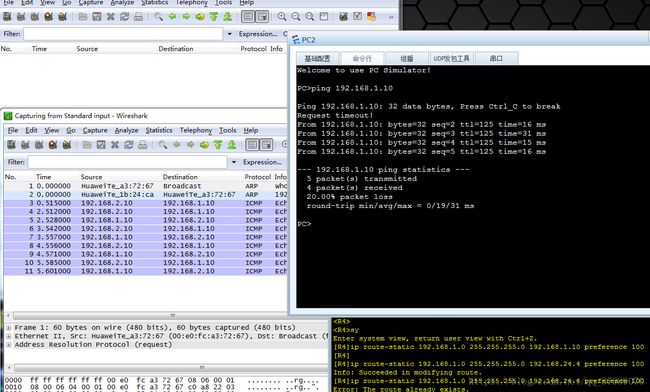Click Expression... button in the top Wireshark window
650x392 pixels.
click(257, 34)
